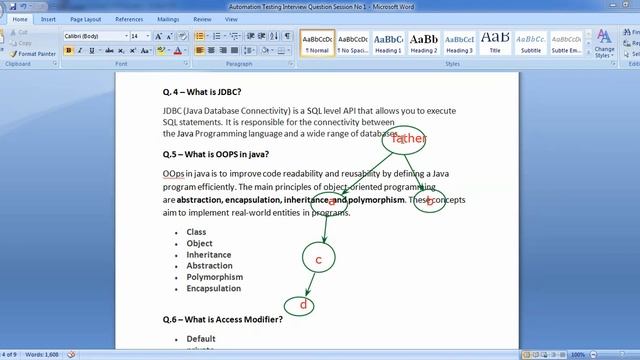Screen dimensions: 640x360
Task: Open Paragraph dialog launcher
Action: (x=291, y=64)
